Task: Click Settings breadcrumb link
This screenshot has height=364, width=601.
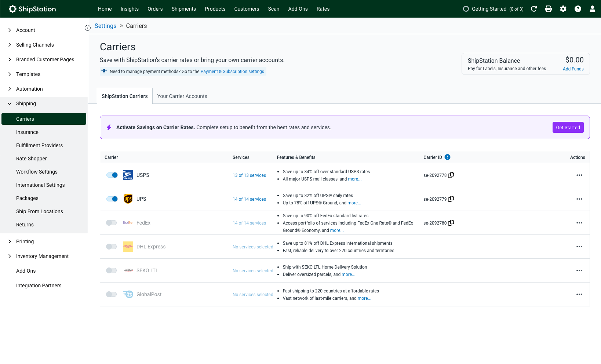Action: tap(105, 26)
